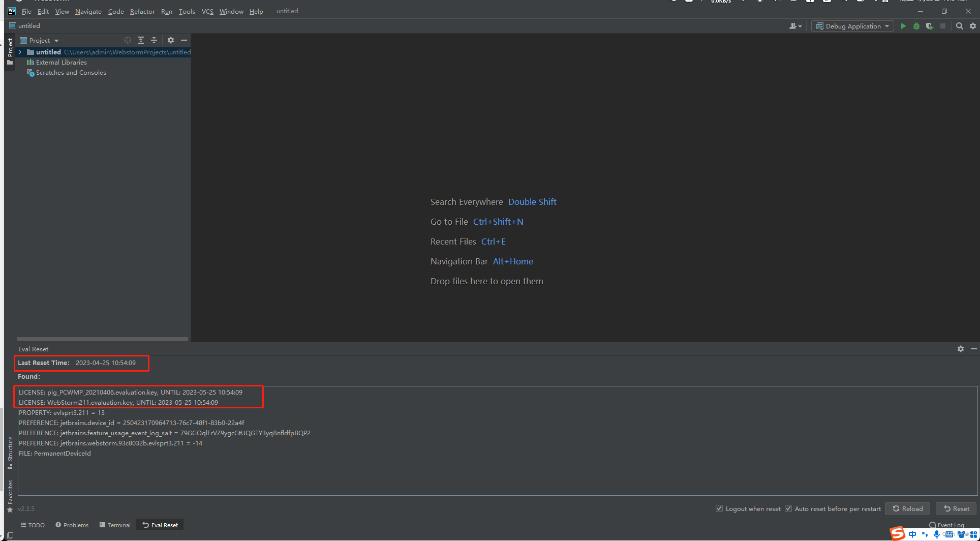The width and height of the screenshot is (980, 541).
Task: Click the Last Reset Time value
Action: coord(106,363)
